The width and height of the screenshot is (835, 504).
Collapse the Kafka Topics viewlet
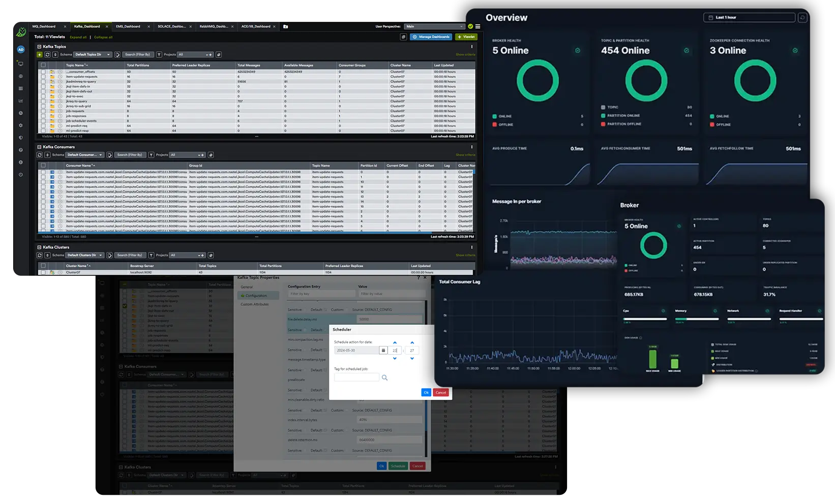[x=39, y=47]
